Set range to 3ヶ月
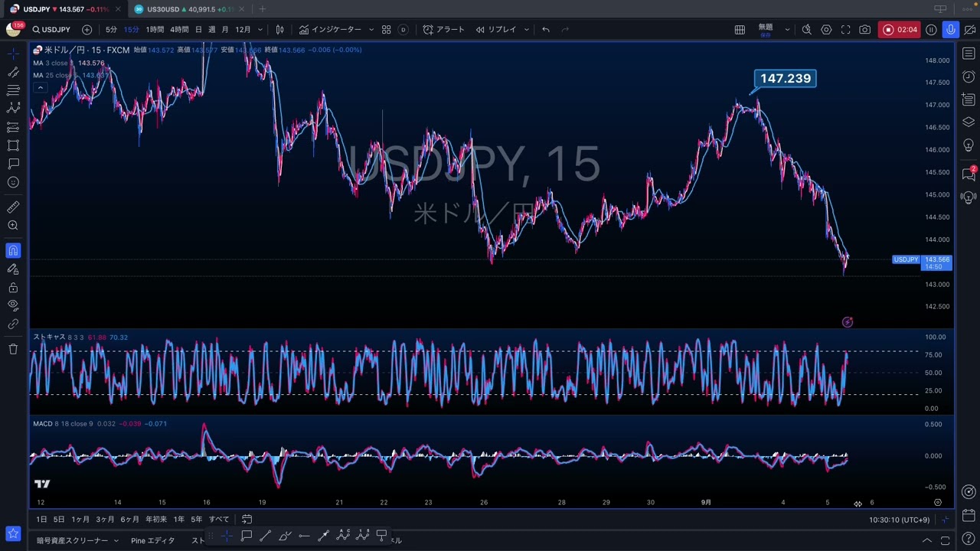The width and height of the screenshot is (980, 551). [x=105, y=520]
